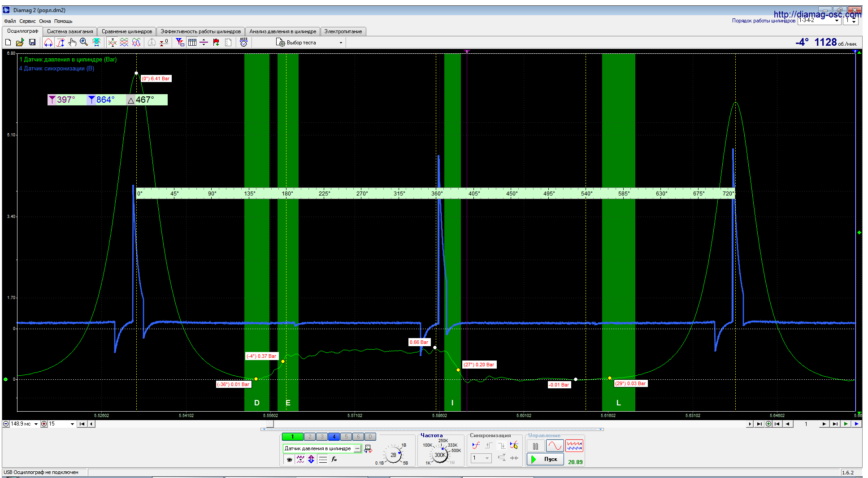Image resolution: width=868 pixels, height=478 pixels.
Task: Select the falling edge sync icon
Action: pyautogui.click(x=502, y=445)
